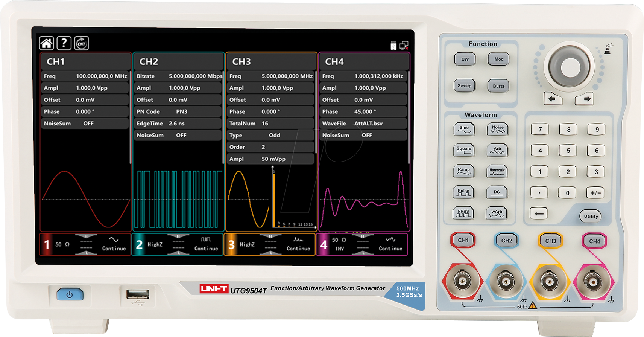Push the backspace arrow key
The image size is (644, 337).
point(539,214)
